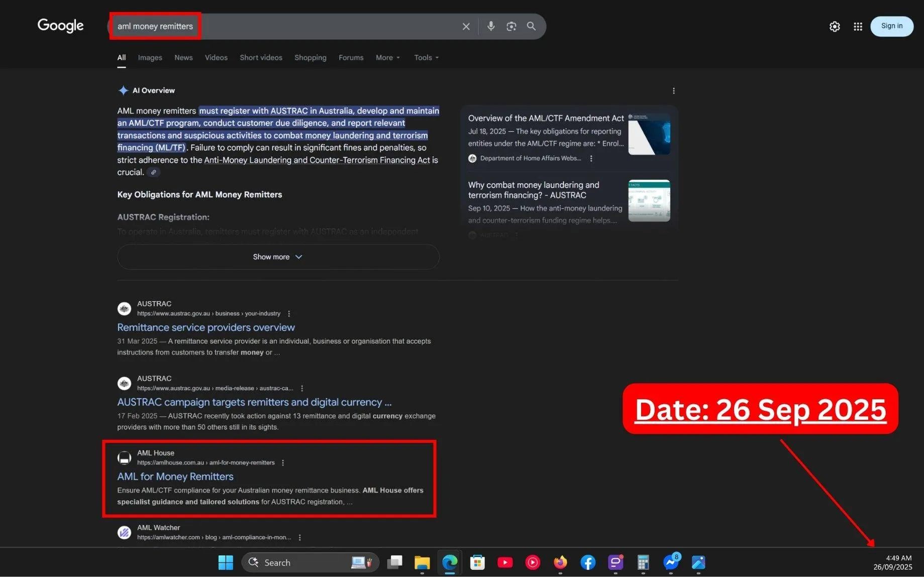
Task: Switch to the Shopping tab
Action: coord(310,57)
